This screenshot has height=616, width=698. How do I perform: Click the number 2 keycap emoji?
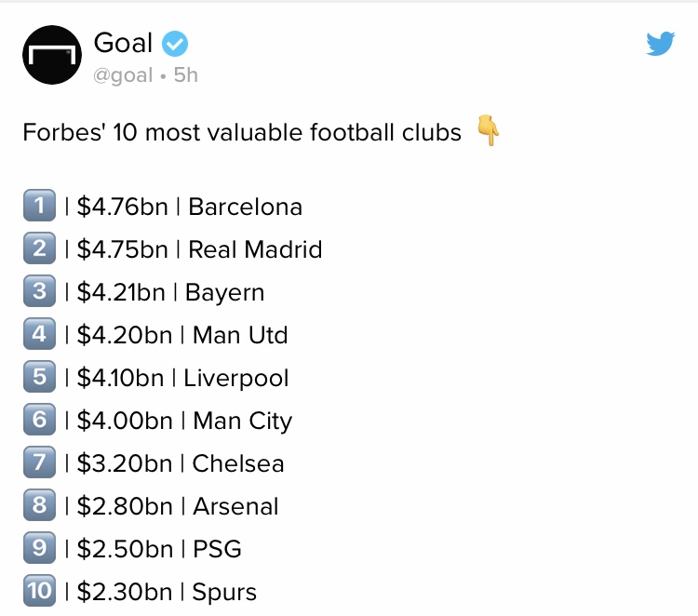pyautogui.click(x=39, y=249)
